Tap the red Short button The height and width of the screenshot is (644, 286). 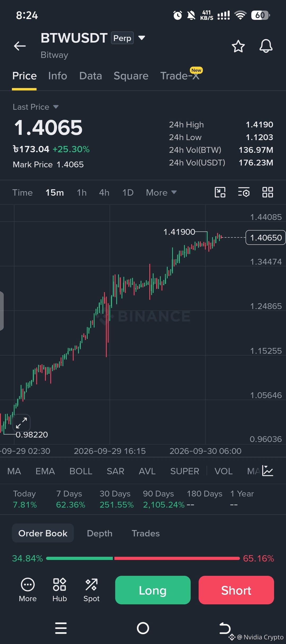(236, 590)
